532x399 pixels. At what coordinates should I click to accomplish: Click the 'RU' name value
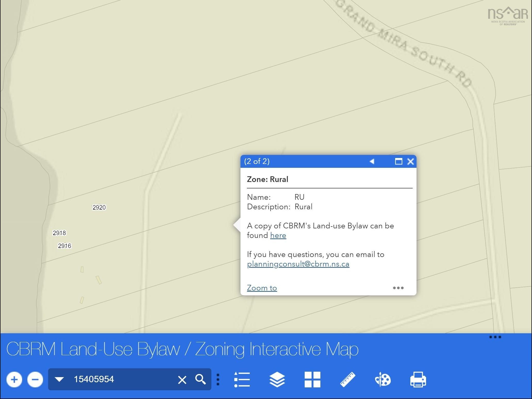[300, 197]
